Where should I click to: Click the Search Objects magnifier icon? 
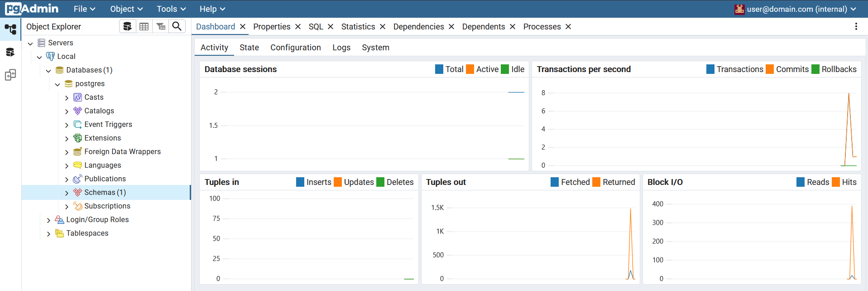pos(177,26)
